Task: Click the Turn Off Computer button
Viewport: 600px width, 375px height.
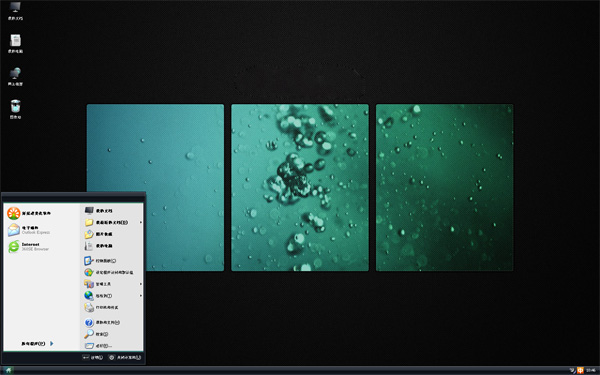Action: click(124, 357)
